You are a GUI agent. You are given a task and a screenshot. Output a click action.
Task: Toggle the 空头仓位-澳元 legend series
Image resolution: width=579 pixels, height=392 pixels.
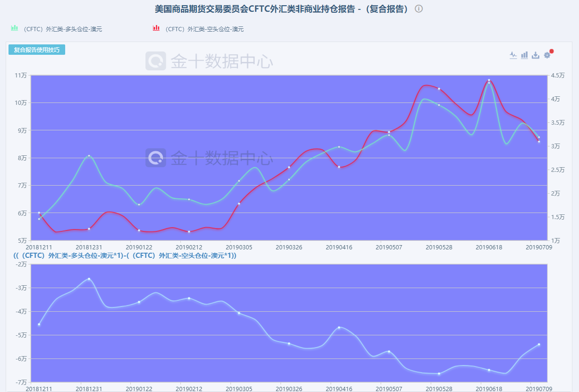coord(204,29)
